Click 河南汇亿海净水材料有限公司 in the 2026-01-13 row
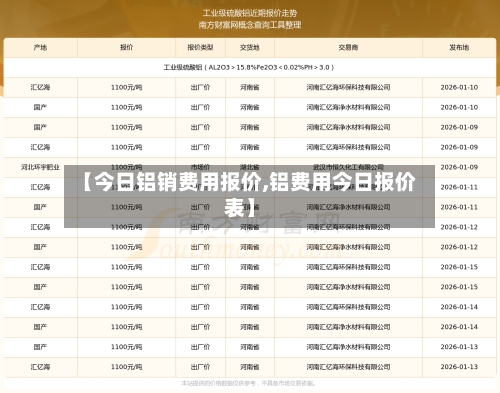The height and width of the screenshot is (393, 500). (x=348, y=347)
